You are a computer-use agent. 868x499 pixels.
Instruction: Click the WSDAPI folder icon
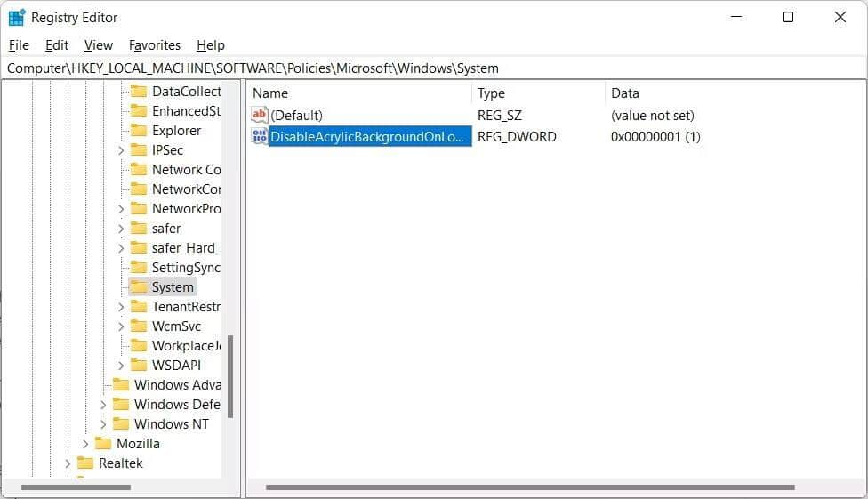pos(138,366)
